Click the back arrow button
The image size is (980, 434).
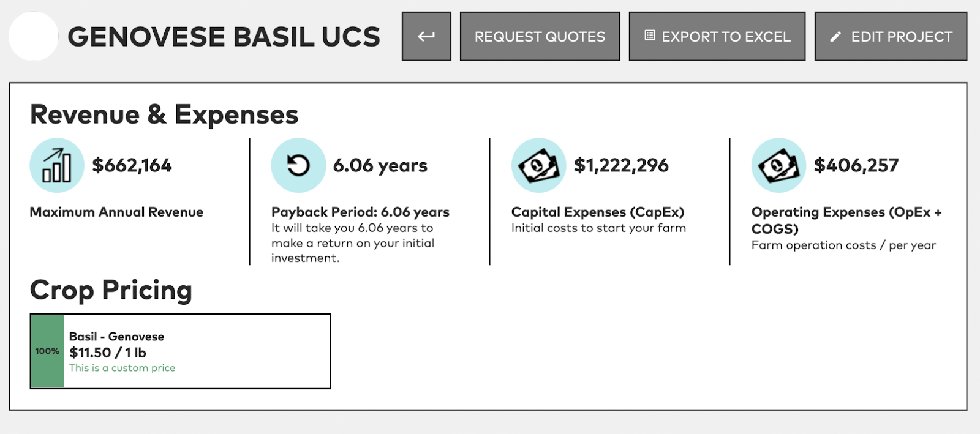click(x=426, y=36)
